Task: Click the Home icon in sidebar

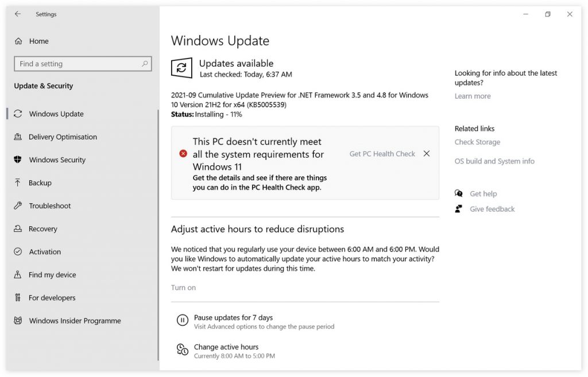Action: click(x=18, y=41)
